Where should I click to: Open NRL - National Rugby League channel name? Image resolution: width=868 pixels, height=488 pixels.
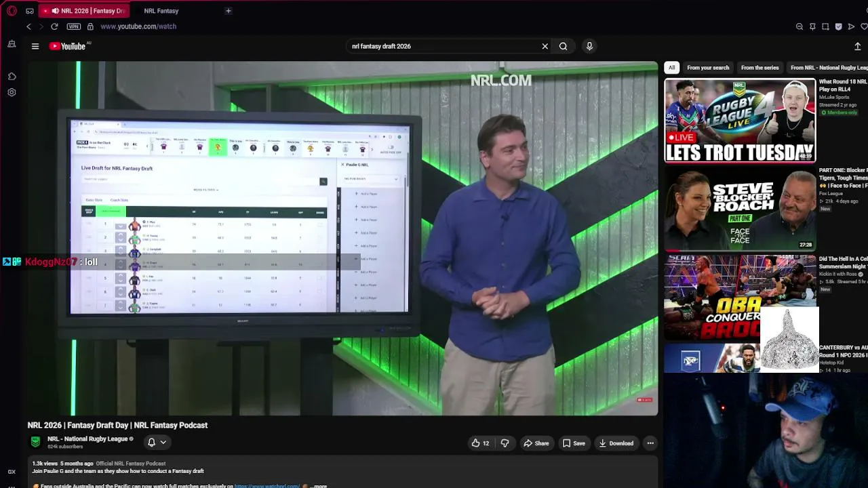click(87, 439)
